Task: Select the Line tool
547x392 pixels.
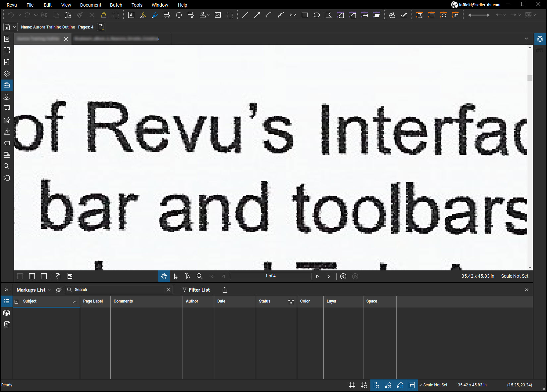Action: [x=245, y=15]
